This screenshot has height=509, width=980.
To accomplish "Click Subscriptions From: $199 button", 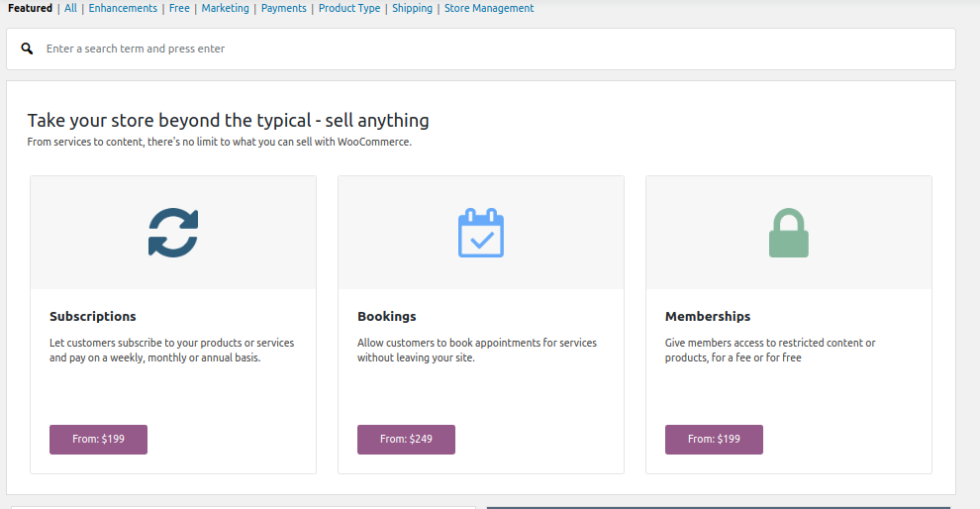I will pyautogui.click(x=98, y=439).
